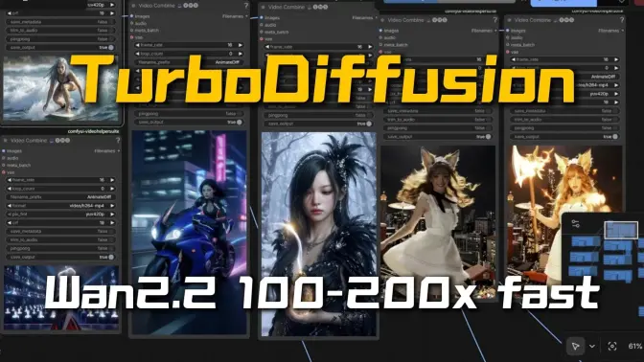Click the snowy feathered woman video preview
644x362 pixels.
coord(319,234)
